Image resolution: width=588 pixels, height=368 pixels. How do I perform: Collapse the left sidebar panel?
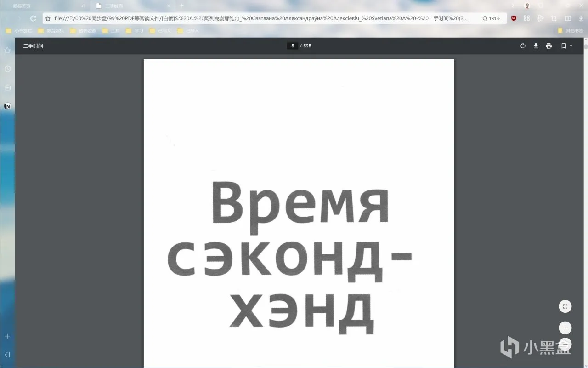coord(7,355)
